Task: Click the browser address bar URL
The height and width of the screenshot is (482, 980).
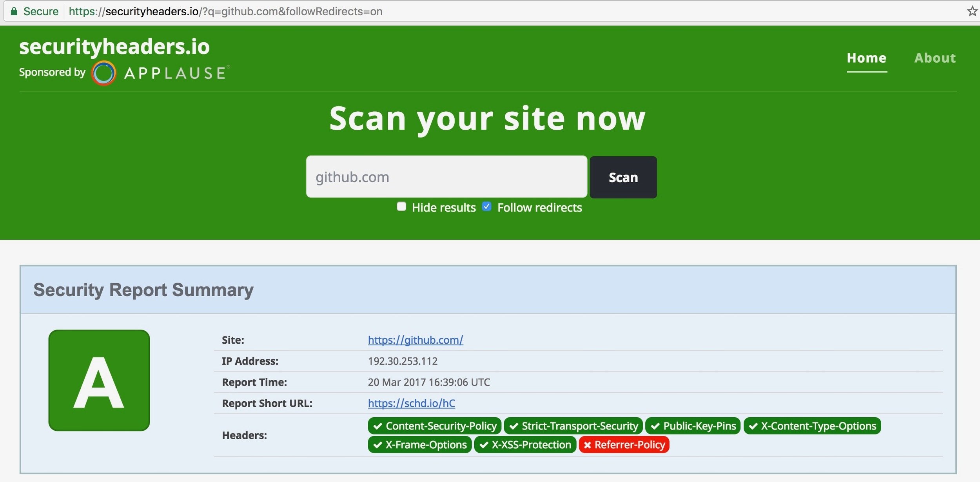Action: (x=225, y=11)
